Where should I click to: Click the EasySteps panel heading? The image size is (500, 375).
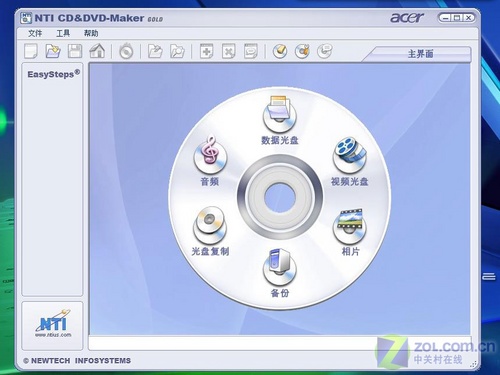[53, 74]
